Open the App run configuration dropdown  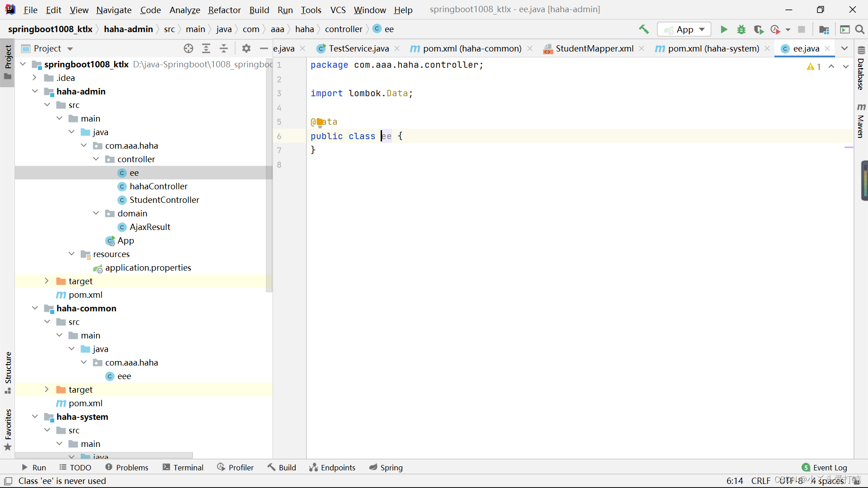tap(684, 29)
